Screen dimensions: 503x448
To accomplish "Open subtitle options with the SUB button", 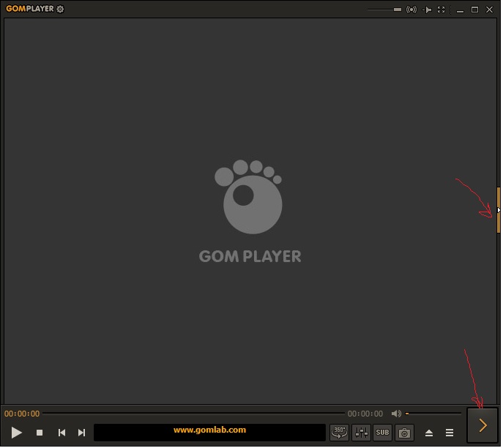I will pyautogui.click(x=384, y=434).
